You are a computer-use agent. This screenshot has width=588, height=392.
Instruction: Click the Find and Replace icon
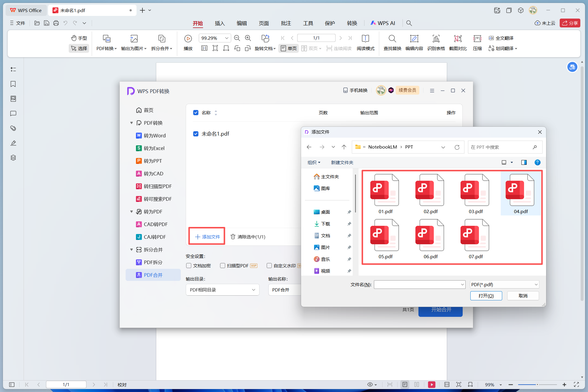tap(392, 39)
